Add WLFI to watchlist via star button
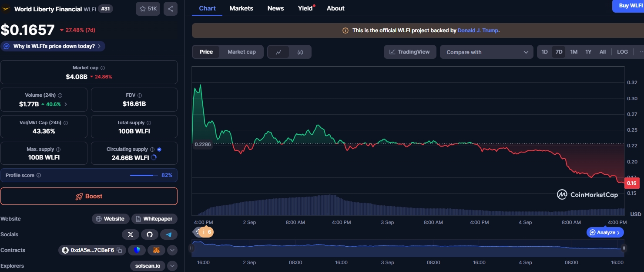644x272 pixels. tap(148, 8)
